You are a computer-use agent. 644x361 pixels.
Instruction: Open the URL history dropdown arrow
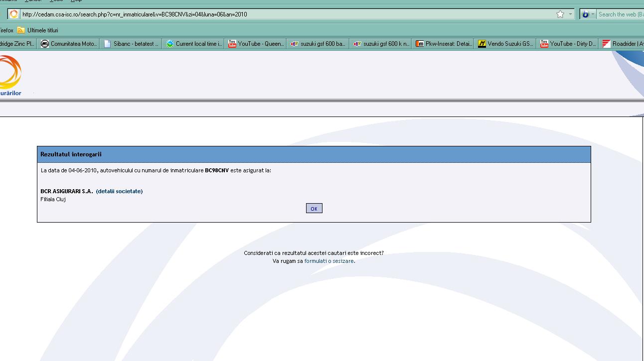[x=571, y=14]
